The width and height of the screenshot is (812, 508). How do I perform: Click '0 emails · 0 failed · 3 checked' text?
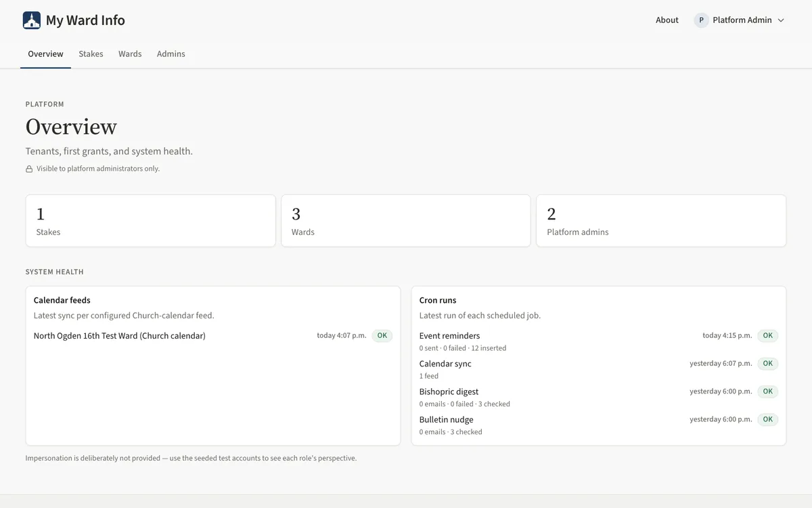coord(465,404)
